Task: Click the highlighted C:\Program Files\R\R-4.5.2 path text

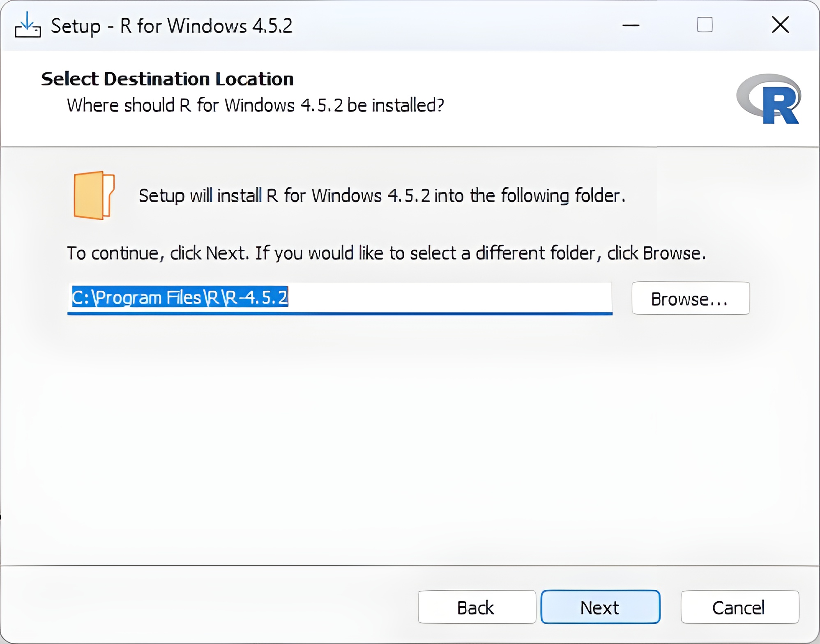Action: (180, 297)
